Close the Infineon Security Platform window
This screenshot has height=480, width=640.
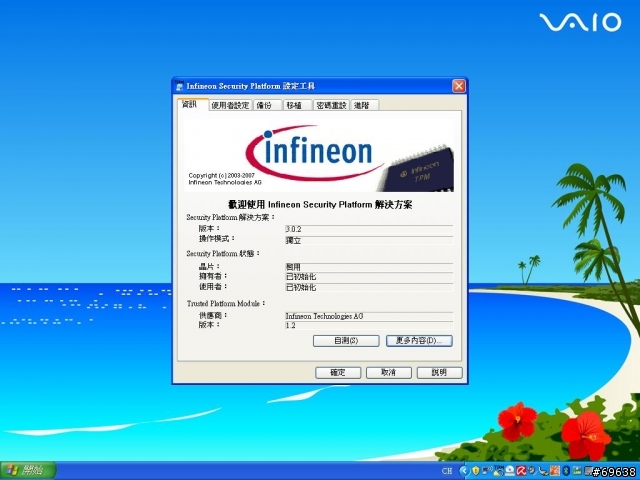tap(459, 86)
